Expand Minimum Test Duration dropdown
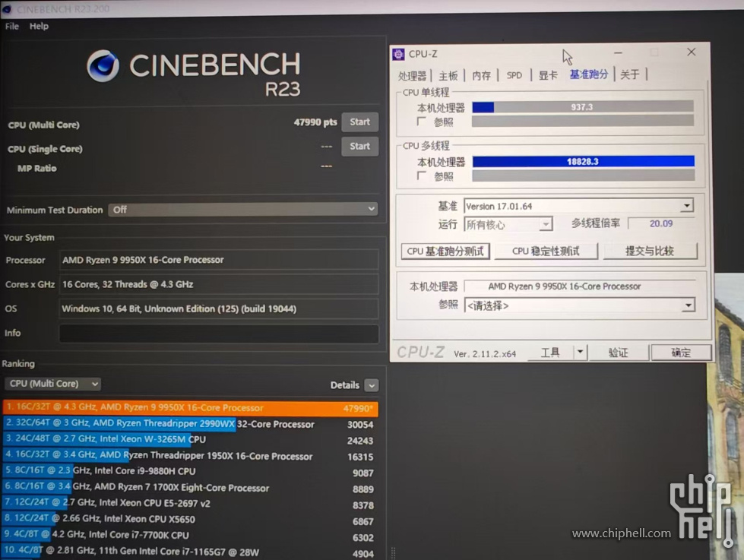Viewport: 744px width, 560px height. coord(372,209)
